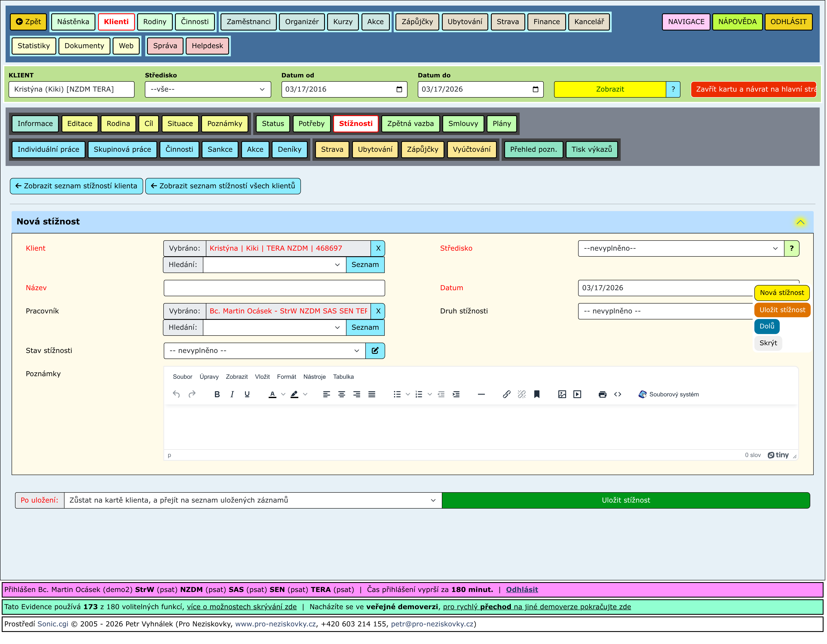Open the Formát menu in editor
Screen dimensions: 827x644
[286, 377]
